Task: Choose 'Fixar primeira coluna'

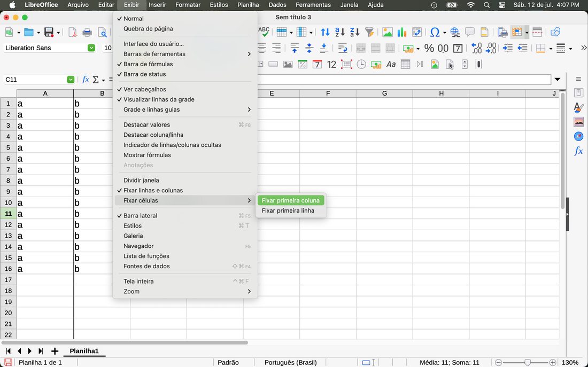Action: coord(291,200)
